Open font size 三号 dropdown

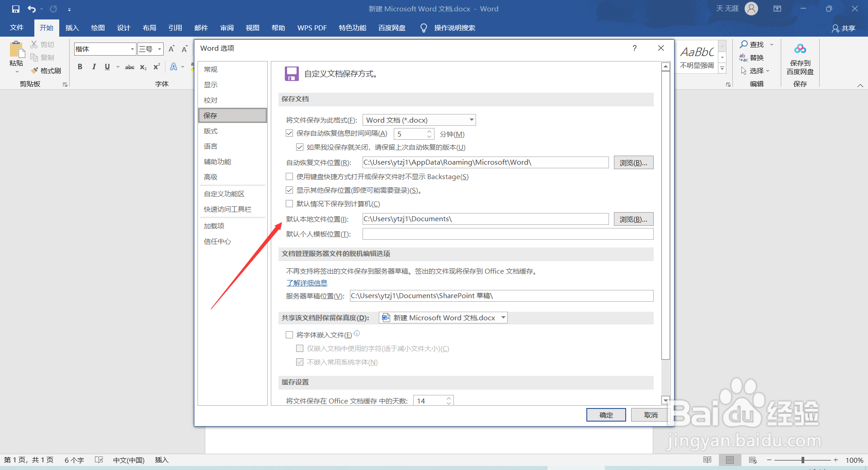(x=160, y=49)
